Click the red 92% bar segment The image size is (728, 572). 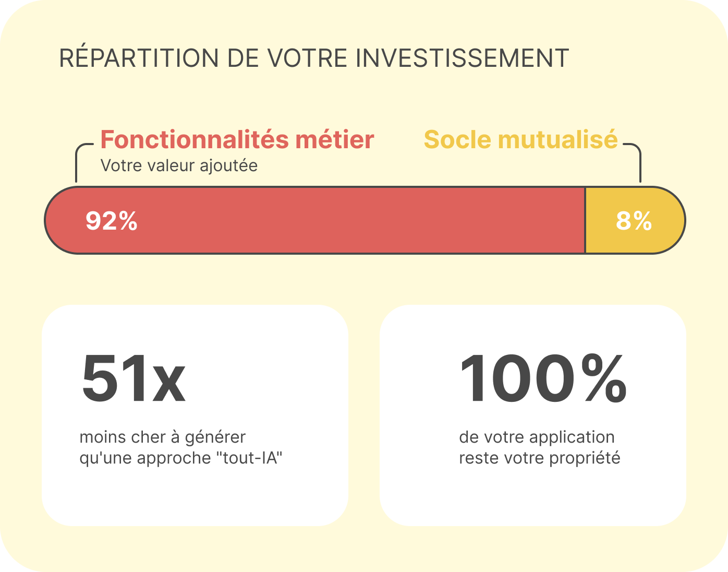click(315, 220)
